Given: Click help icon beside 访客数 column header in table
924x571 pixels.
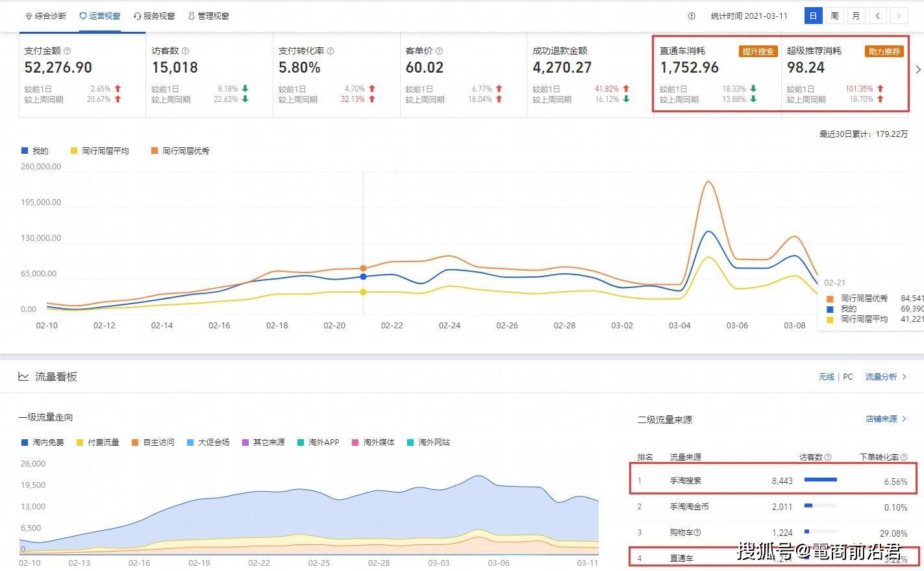Looking at the screenshot, I should pos(828,457).
